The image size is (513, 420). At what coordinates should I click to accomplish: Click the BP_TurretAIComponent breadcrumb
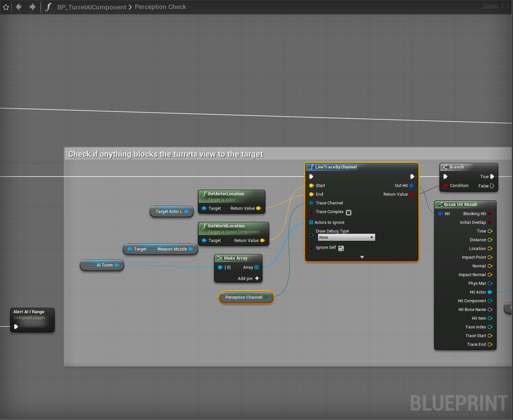pyautogui.click(x=91, y=7)
